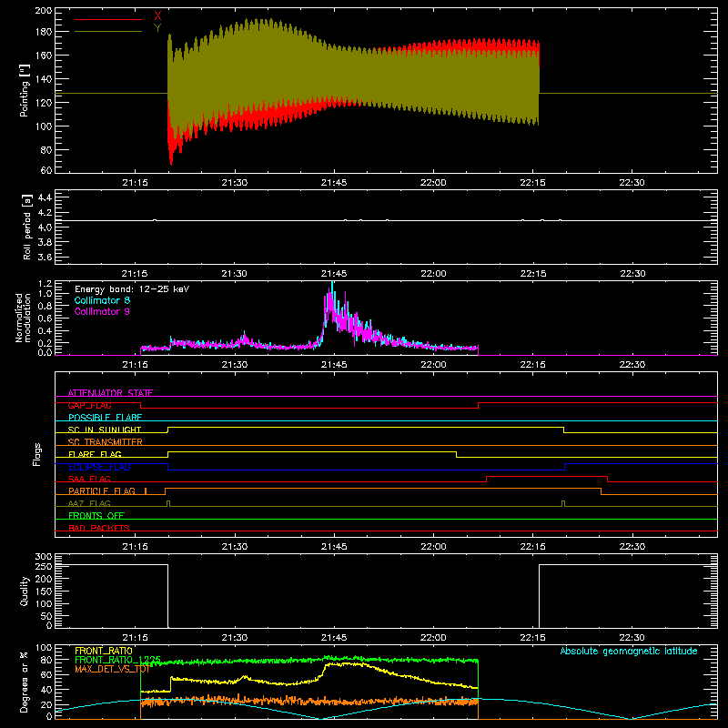The image size is (728, 728).
Task: Click the green FRONT_RATIO_1225 legend entry
Action: click(118, 660)
